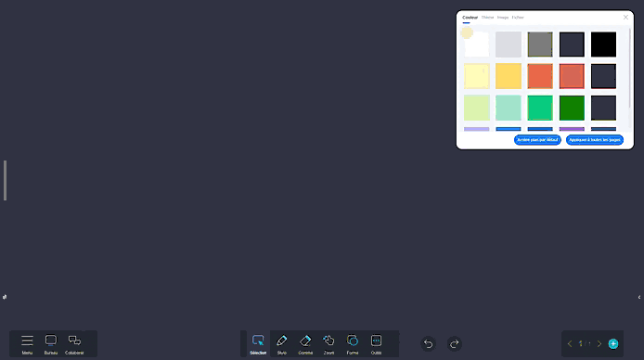Undo the last action
The image size is (644, 360).
click(429, 343)
